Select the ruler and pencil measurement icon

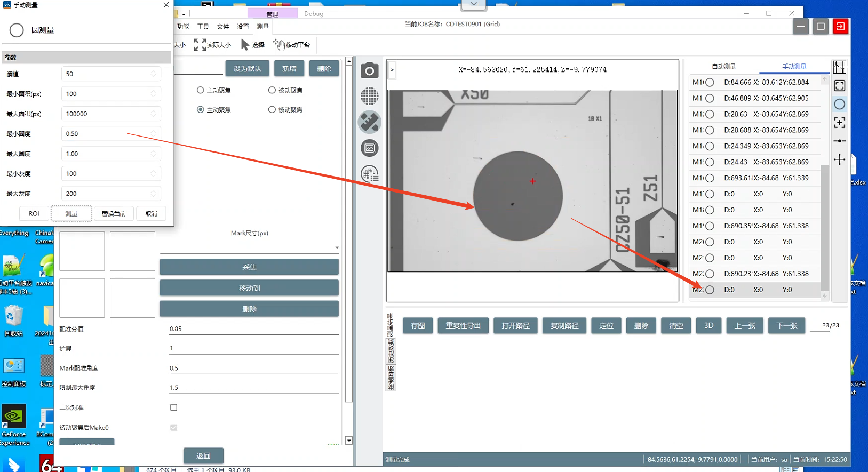(x=369, y=122)
